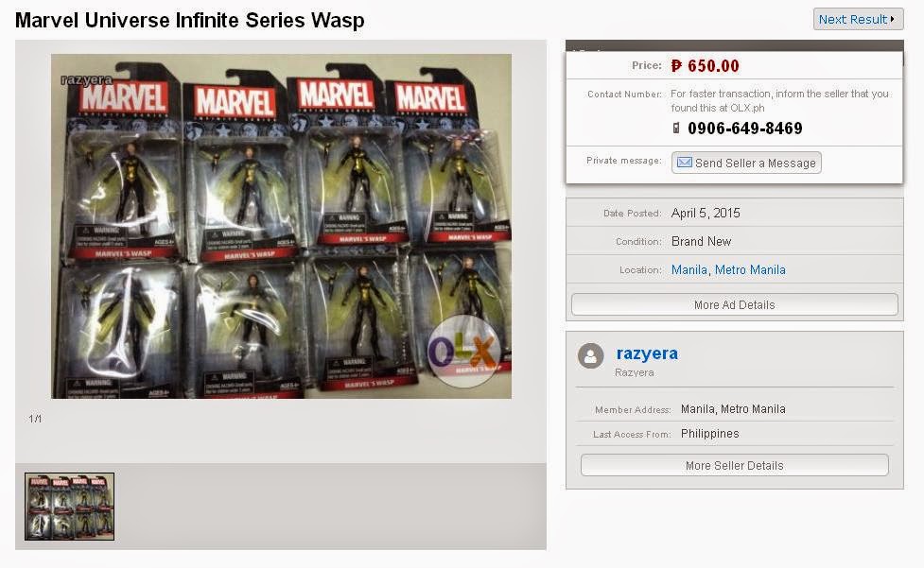
Task: Click the listing title Marvel Universe Infinite Series Wasp
Action: coord(190,20)
